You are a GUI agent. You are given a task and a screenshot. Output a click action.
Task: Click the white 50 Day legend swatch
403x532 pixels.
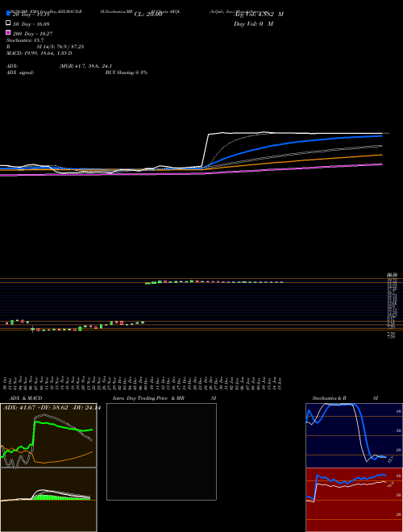(x=8, y=23)
